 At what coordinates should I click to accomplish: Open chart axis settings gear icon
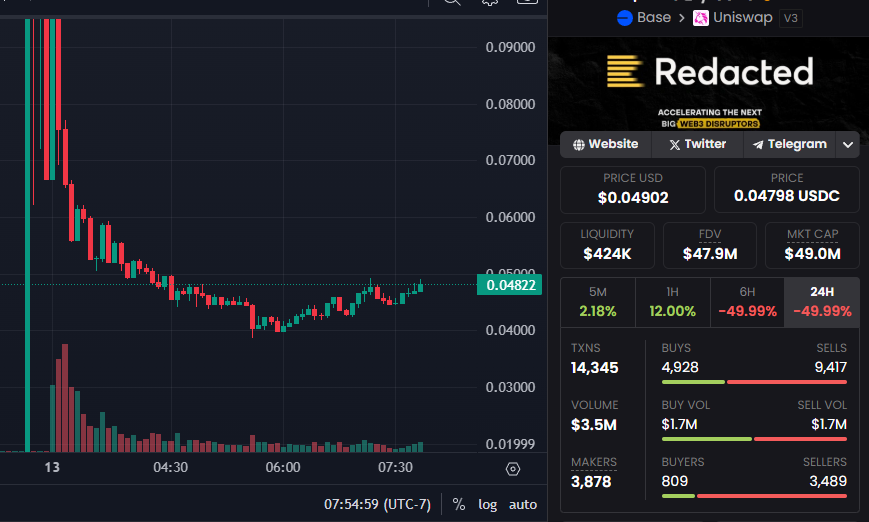click(x=513, y=469)
